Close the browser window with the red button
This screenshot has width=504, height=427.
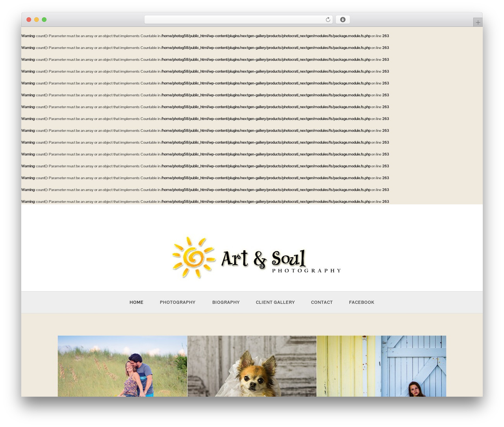coord(29,20)
